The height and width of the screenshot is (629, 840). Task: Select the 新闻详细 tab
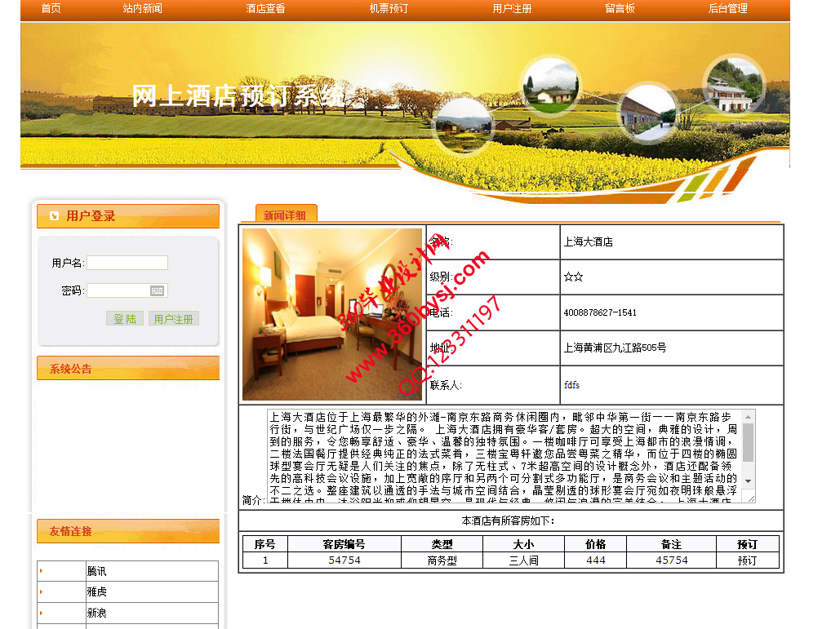click(286, 215)
